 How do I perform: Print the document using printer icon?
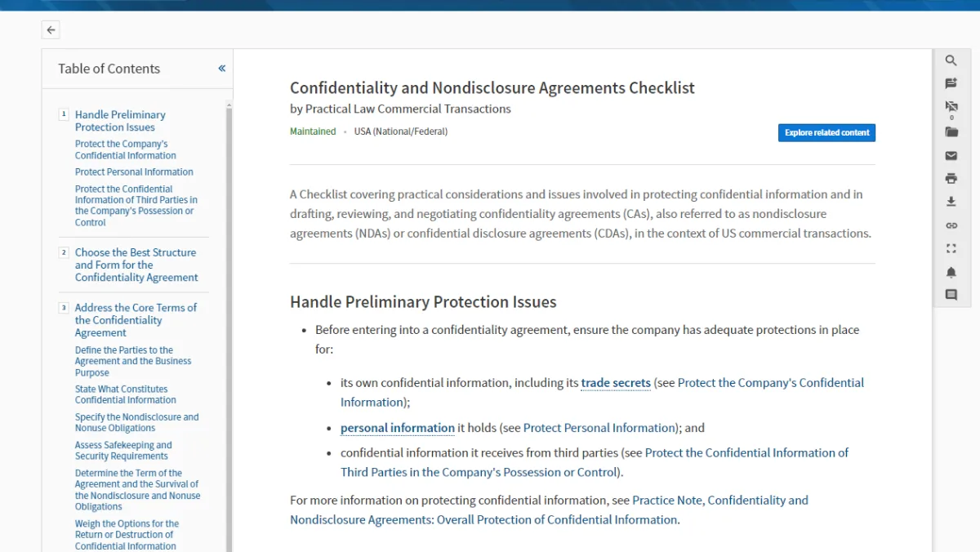click(x=951, y=178)
